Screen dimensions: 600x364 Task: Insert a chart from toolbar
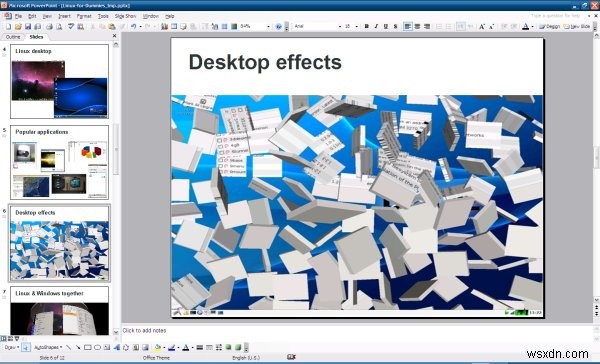pyautogui.click(x=165, y=26)
